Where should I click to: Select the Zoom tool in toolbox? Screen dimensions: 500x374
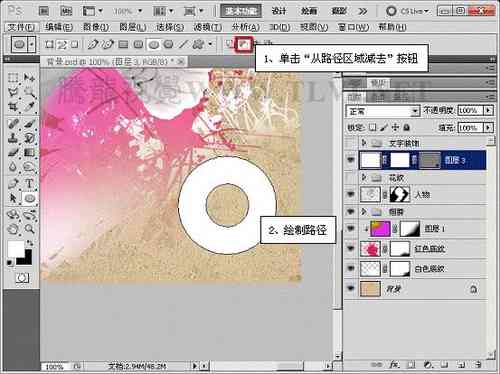click(x=29, y=229)
